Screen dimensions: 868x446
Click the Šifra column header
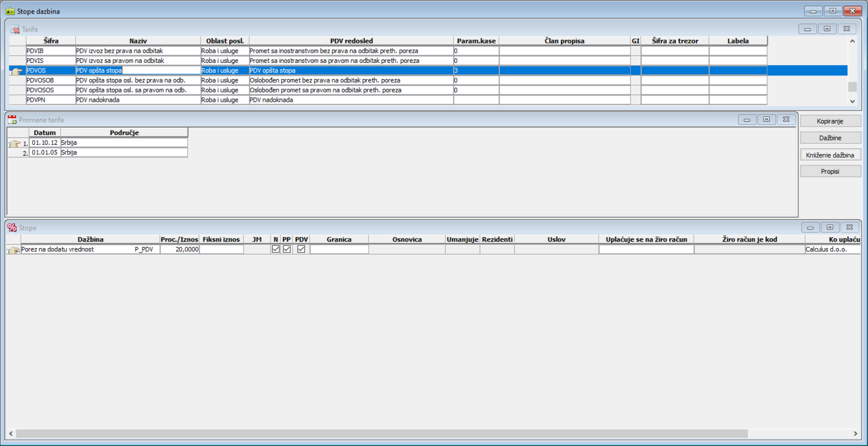(x=51, y=41)
